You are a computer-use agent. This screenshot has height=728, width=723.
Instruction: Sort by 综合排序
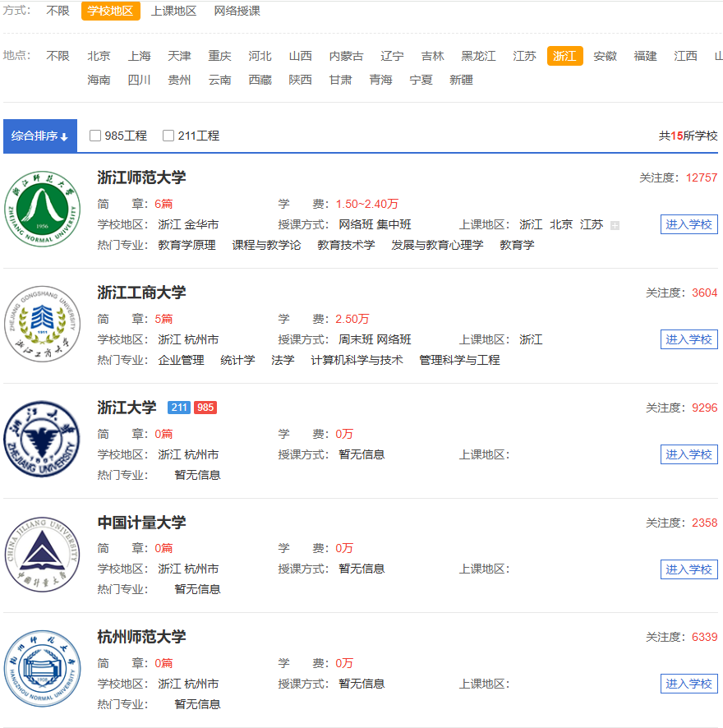[40, 136]
